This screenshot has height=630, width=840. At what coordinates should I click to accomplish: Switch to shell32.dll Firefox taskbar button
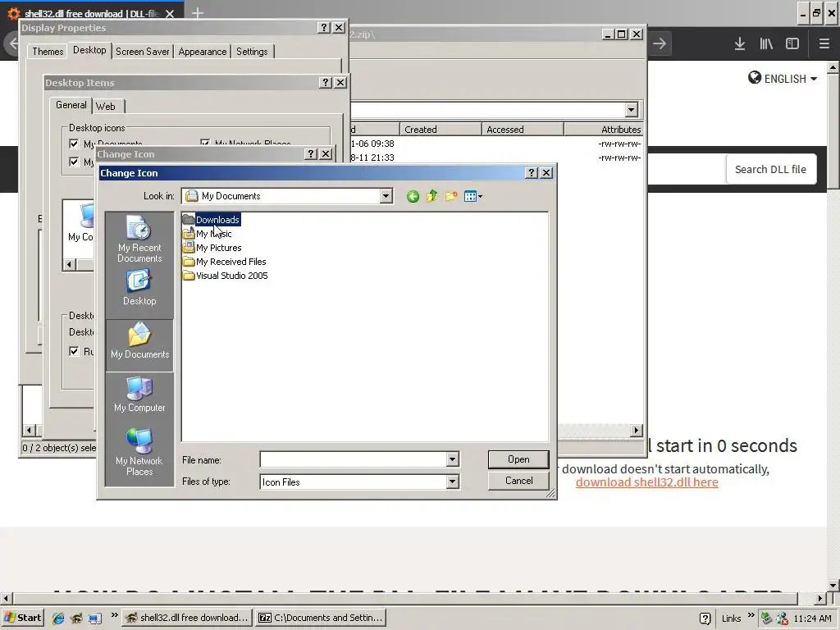[188, 618]
